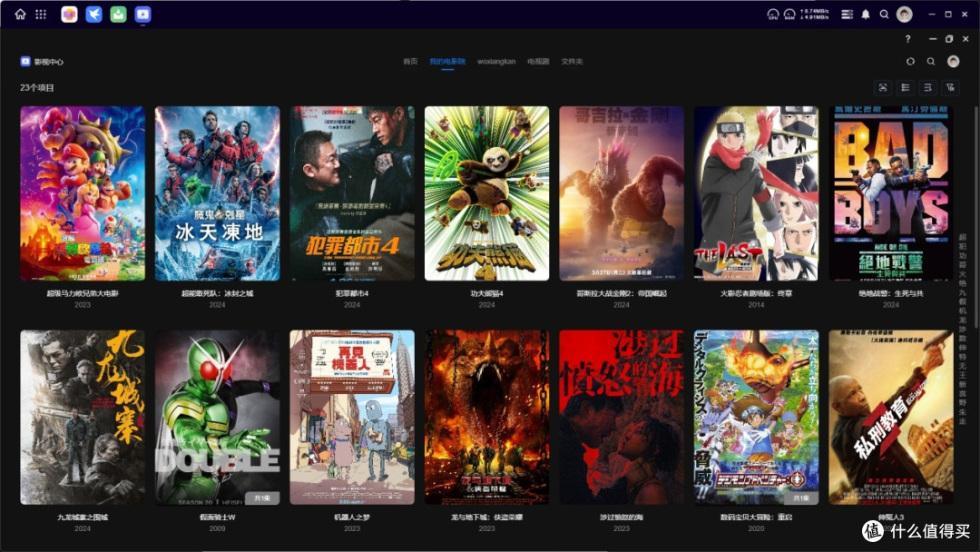Click the title 假面骑士W
Viewport: 980px width, 552px height.
(x=218, y=517)
